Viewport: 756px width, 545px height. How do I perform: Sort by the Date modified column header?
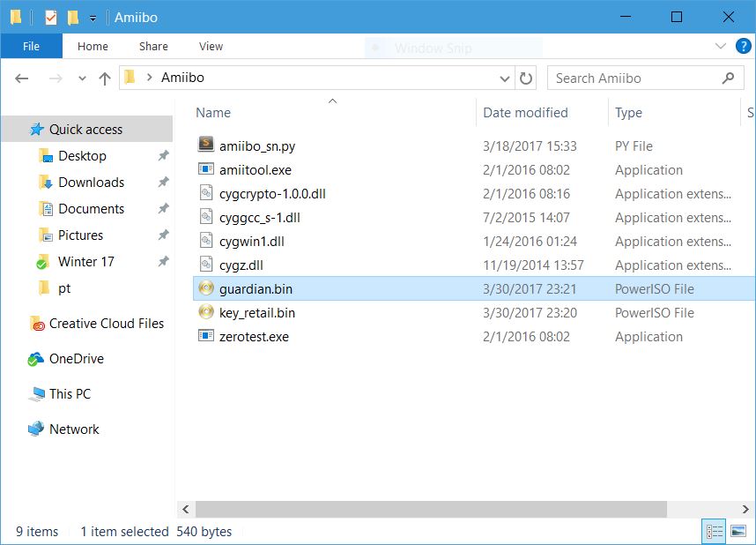click(525, 113)
